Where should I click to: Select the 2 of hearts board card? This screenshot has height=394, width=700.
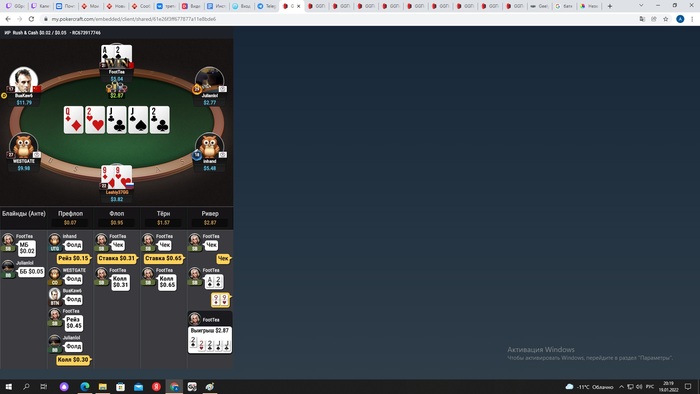point(95,120)
